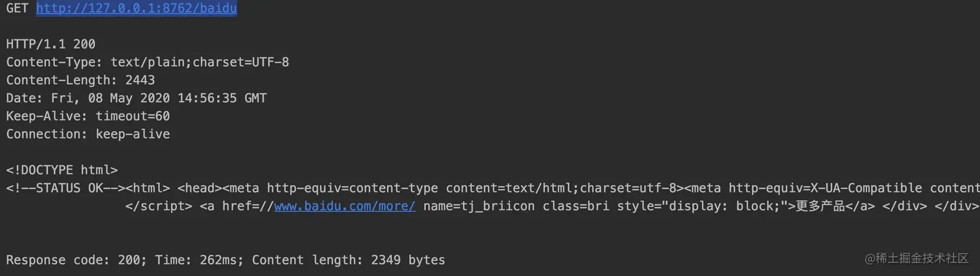The image size is (980, 276).
Task: Click the <!--STATUS OK--> comment
Action: (x=65, y=189)
